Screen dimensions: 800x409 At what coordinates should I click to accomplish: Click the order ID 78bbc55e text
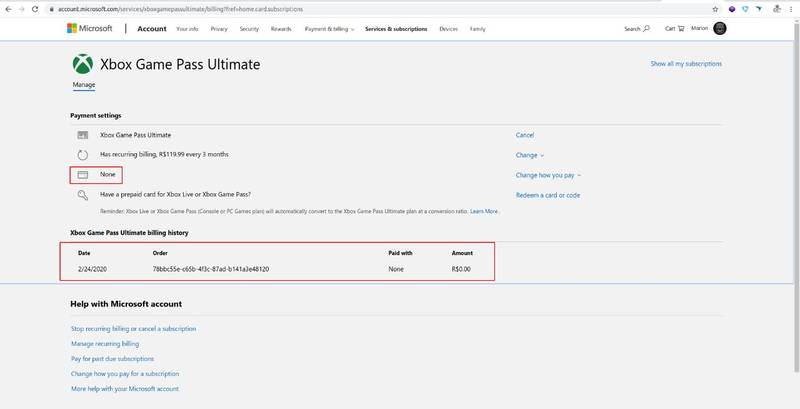coord(211,269)
